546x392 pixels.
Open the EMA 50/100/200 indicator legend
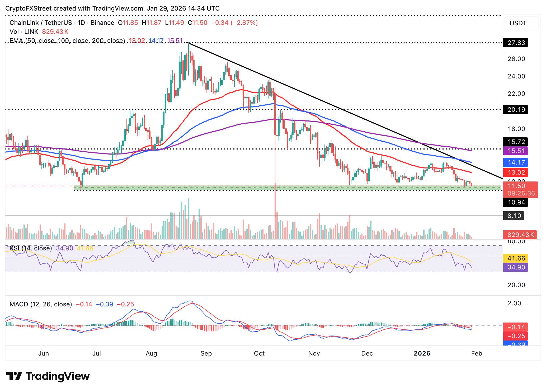67,41
